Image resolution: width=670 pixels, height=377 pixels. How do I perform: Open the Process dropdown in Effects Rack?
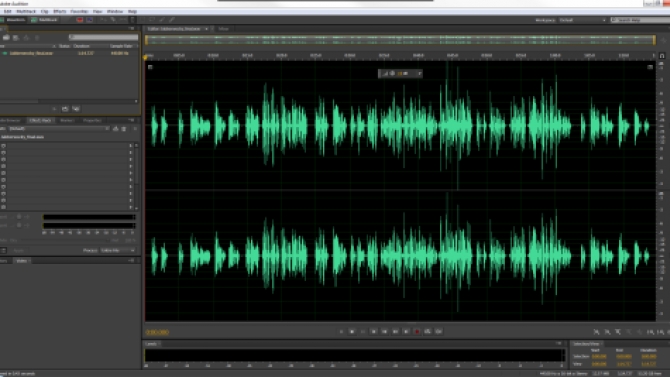(x=118, y=250)
